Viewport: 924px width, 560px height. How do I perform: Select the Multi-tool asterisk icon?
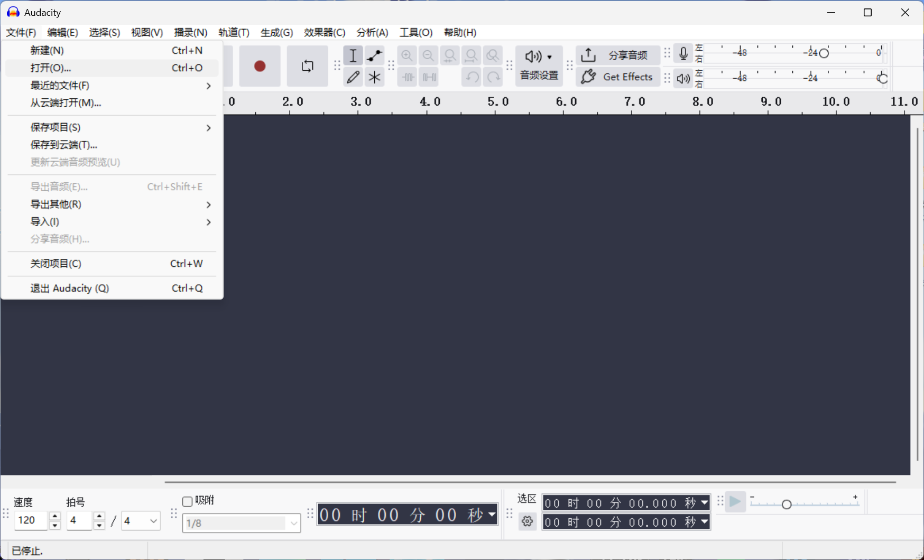point(375,77)
